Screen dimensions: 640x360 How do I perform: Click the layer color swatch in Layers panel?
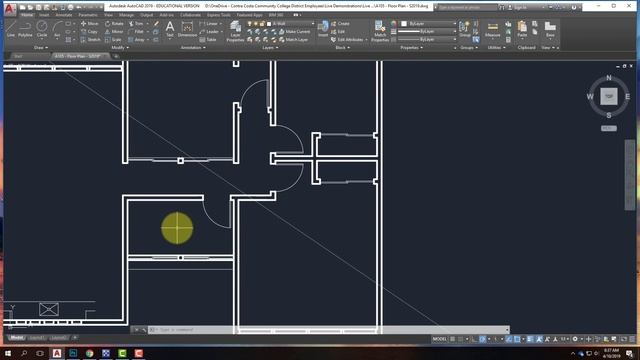coord(269,24)
